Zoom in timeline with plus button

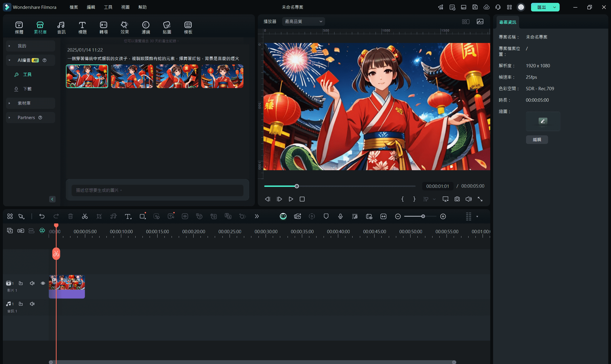click(x=443, y=216)
